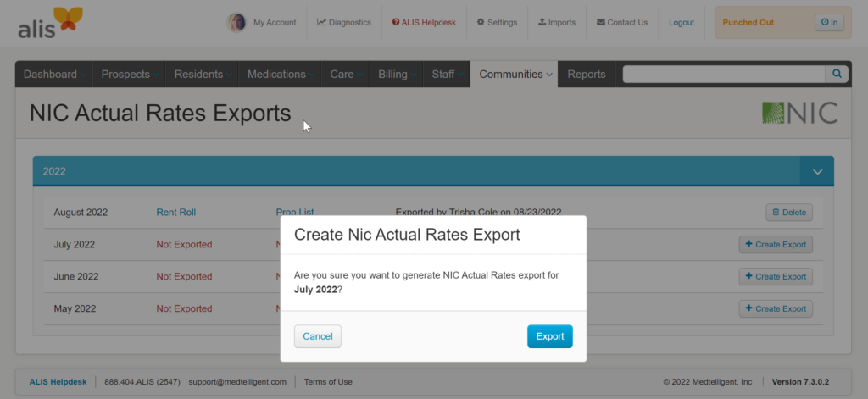Delete the August 2022 export
This screenshot has width=868, height=399.
click(x=788, y=212)
